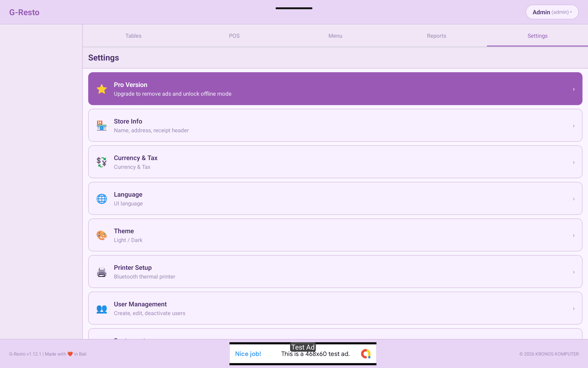Click the Printer Setup printer icon
588x368 pixels.
tap(102, 272)
